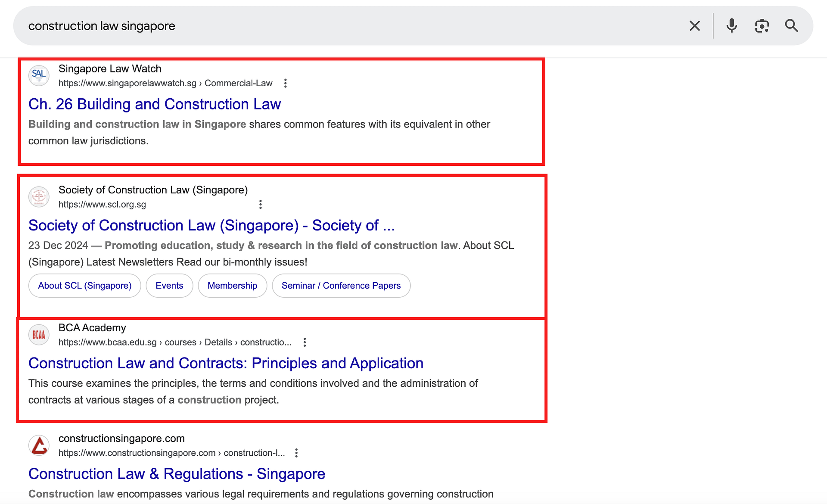Open Construction Law and Contracts course link

[x=226, y=363]
